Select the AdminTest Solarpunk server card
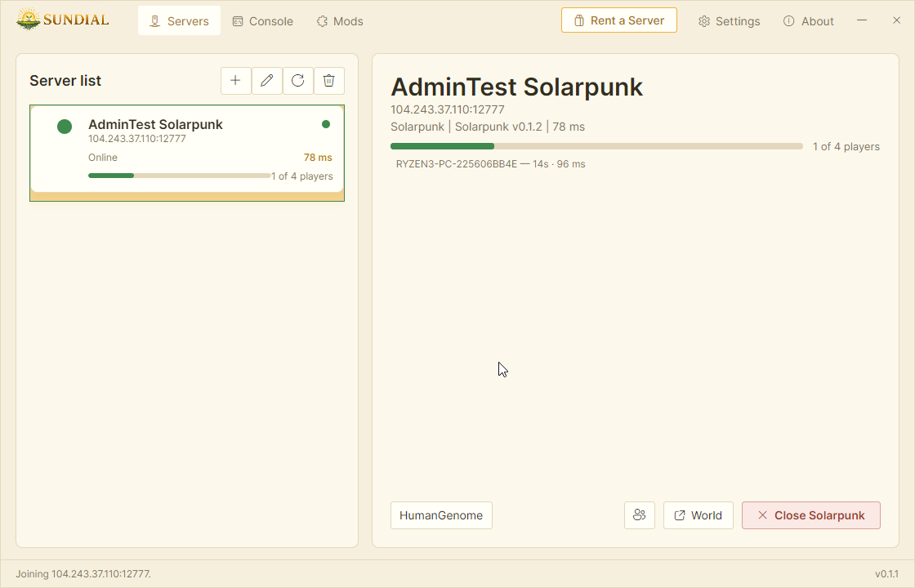915x588 pixels. point(187,153)
